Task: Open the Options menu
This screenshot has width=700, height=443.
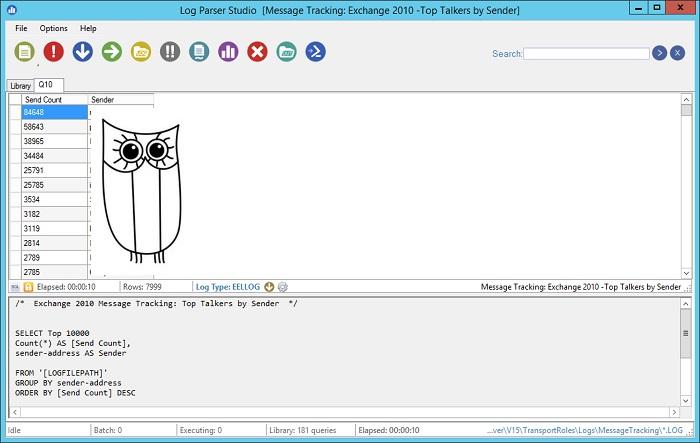Action: (54, 28)
